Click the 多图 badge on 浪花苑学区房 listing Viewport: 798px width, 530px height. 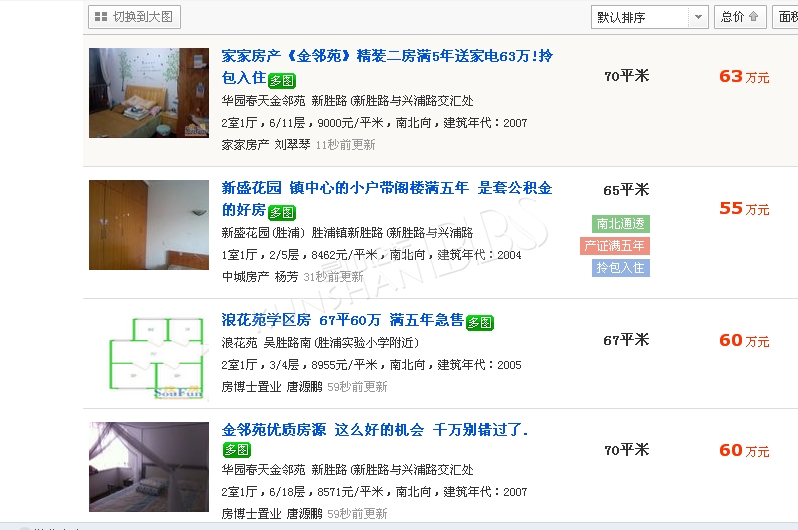[480, 322]
